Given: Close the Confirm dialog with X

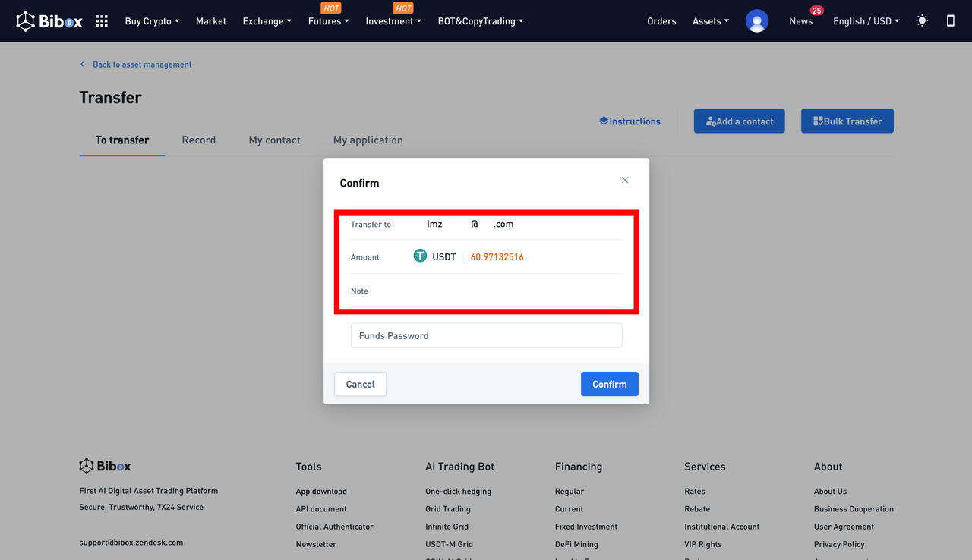Looking at the screenshot, I should [625, 180].
